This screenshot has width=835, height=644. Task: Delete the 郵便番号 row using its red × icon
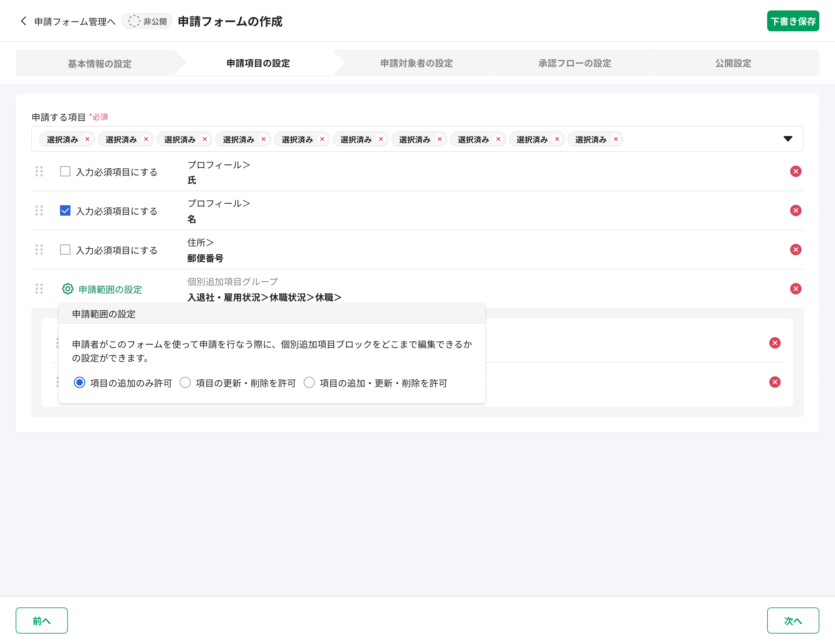[796, 250]
